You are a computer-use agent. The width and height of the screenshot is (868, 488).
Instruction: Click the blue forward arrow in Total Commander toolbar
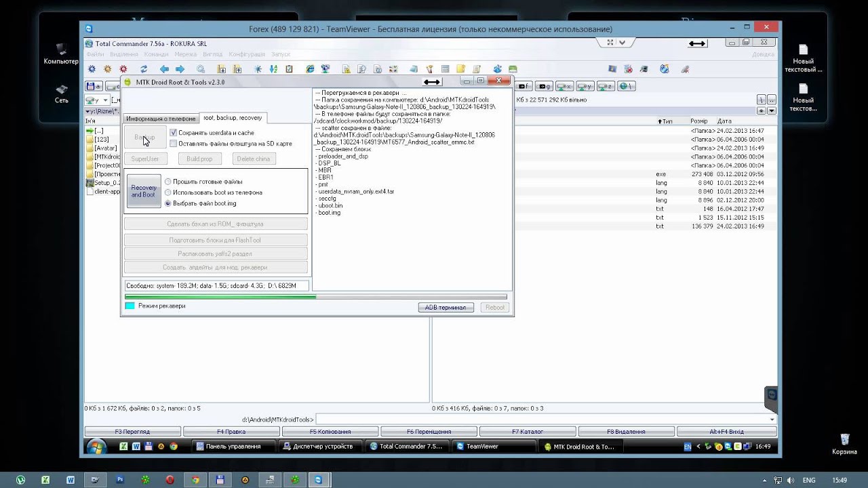180,68
